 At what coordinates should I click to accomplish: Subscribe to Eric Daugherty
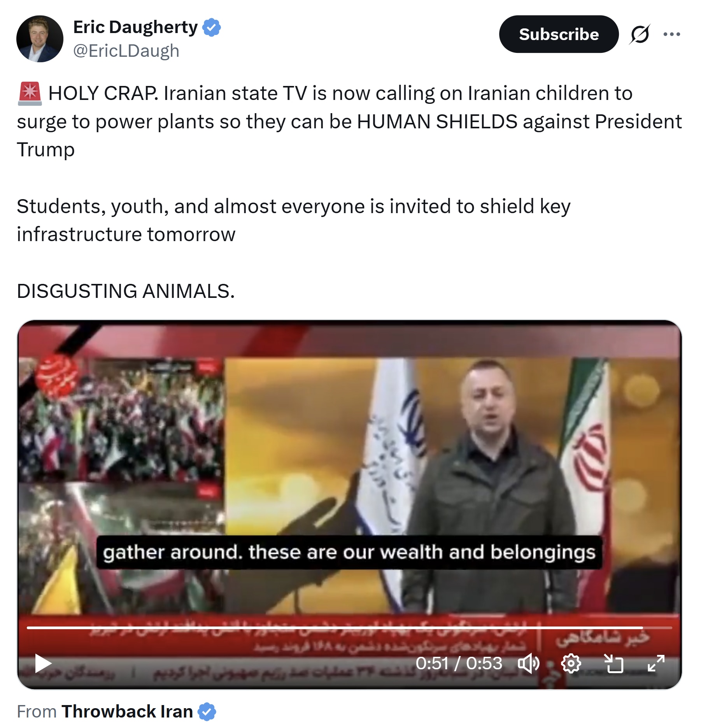[x=559, y=34]
